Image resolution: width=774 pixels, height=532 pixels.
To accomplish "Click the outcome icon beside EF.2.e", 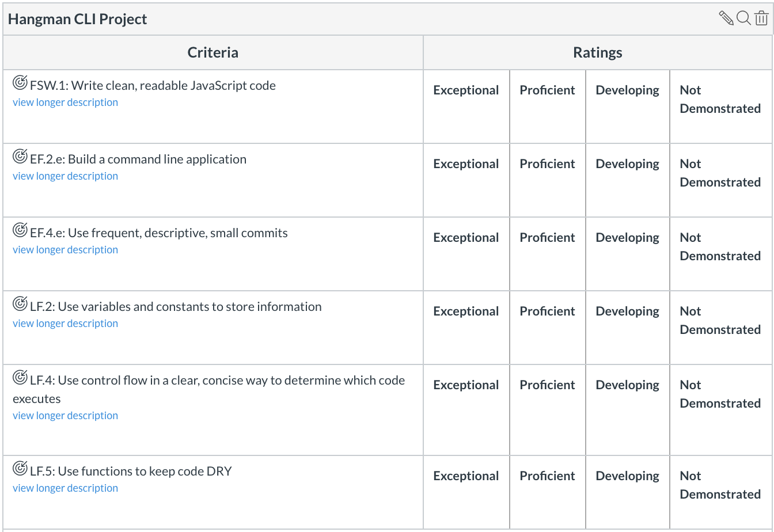I will tap(20, 157).
